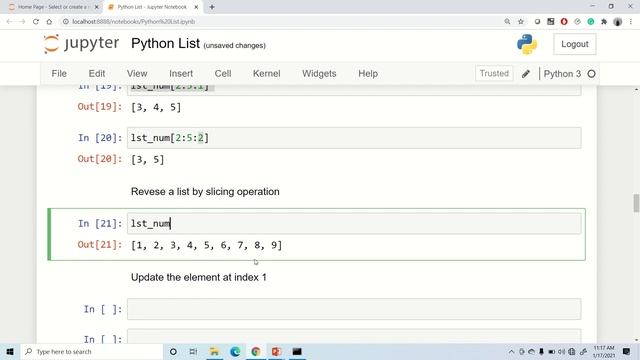Click the notebook vertical scrollbar thumb
Image resolution: width=640 pixels, height=360 pixels.
pyautogui.click(x=636, y=203)
